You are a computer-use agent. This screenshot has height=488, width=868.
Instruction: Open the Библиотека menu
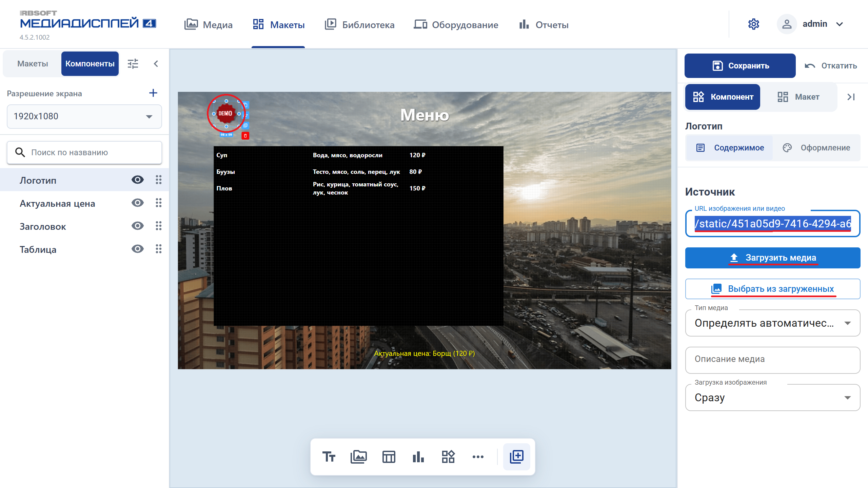click(x=359, y=24)
